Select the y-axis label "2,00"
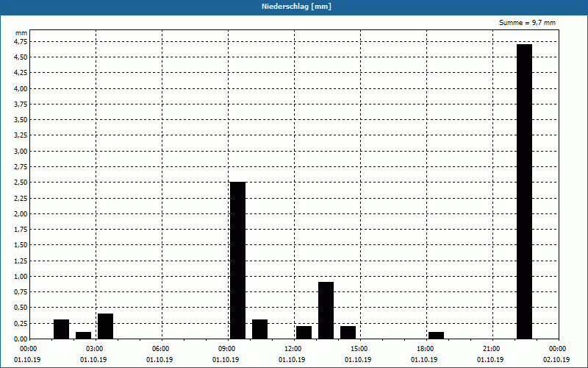The height and width of the screenshot is (368, 588). pos(21,213)
